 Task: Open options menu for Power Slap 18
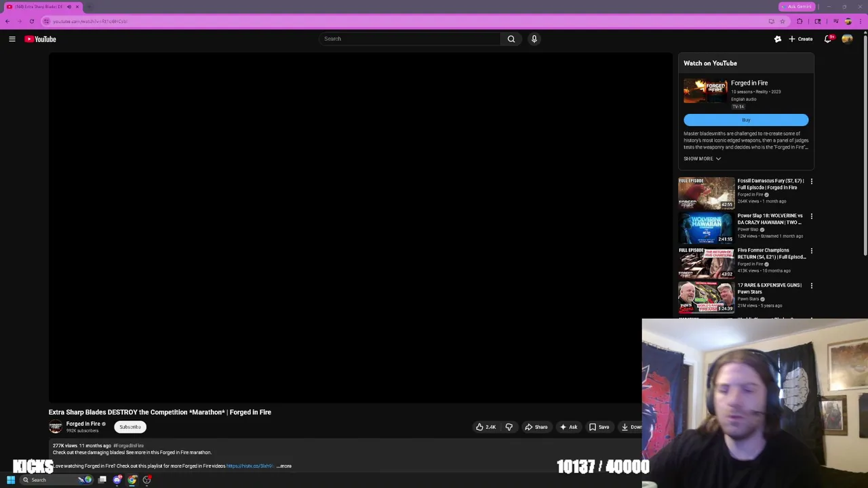812,216
